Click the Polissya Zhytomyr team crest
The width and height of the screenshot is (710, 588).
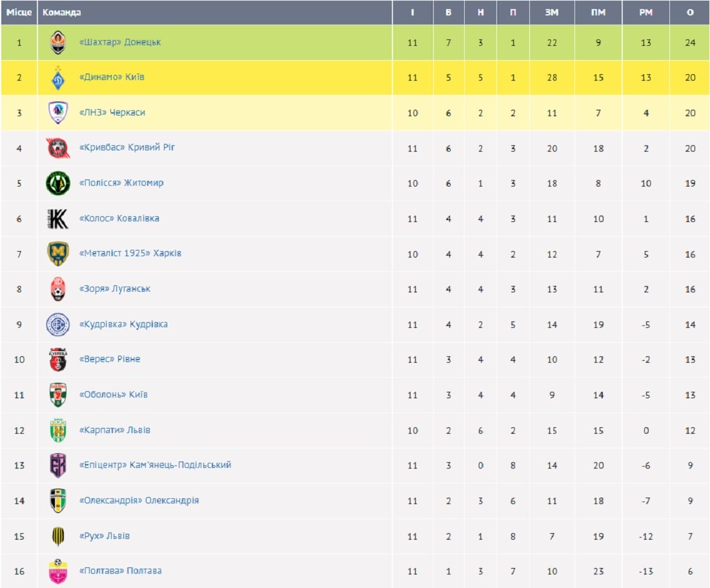[58, 183]
